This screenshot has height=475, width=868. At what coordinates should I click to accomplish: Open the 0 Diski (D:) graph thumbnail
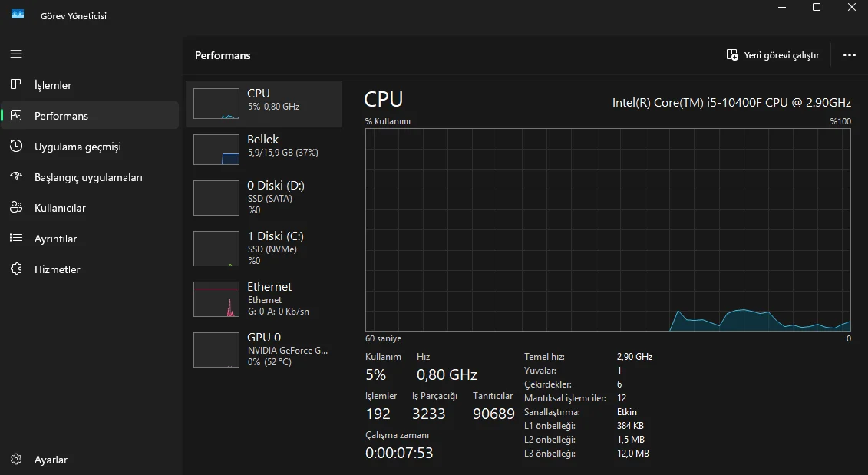(x=216, y=198)
